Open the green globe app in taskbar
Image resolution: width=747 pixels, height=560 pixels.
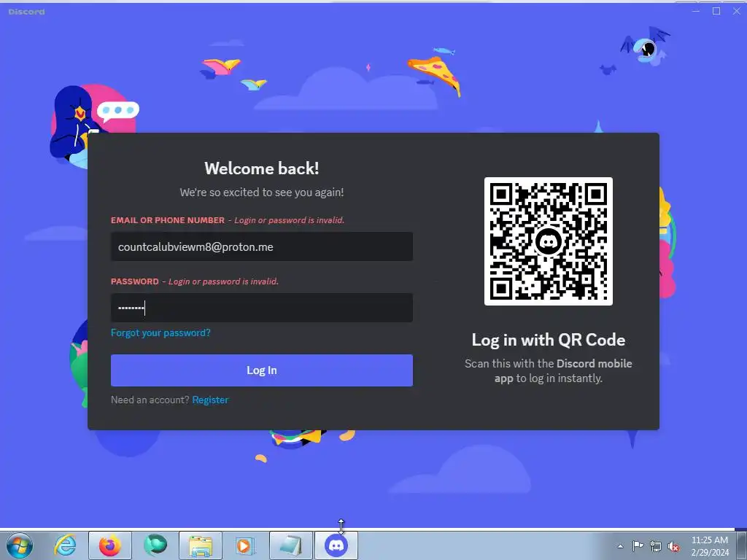(x=155, y=545)
